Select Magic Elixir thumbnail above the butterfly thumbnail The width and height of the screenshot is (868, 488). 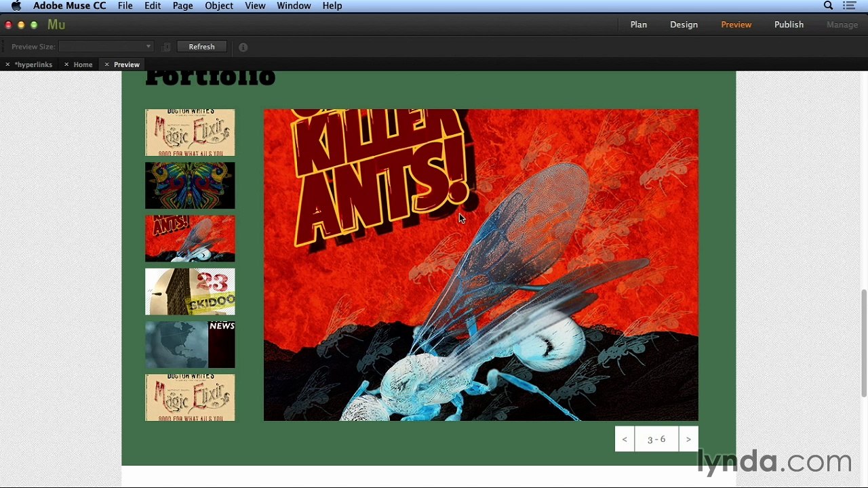[x=190, y=133]
